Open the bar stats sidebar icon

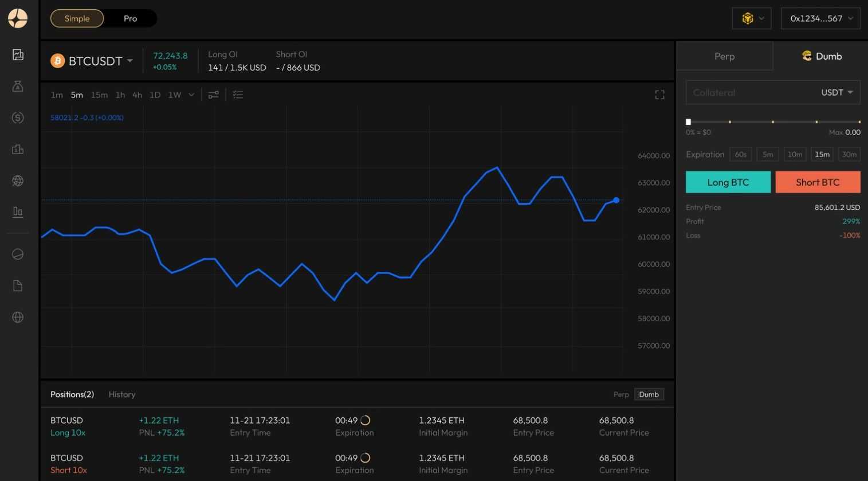pyautogui.click(x=18, y=212)
